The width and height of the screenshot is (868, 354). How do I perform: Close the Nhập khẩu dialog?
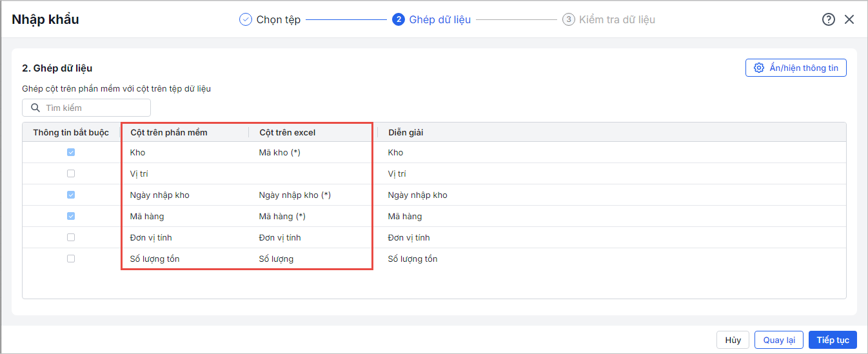pos(849,19)
